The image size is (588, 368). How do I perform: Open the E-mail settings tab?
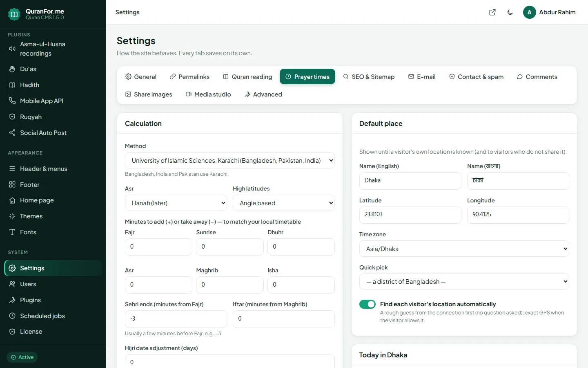coord(422,77)
